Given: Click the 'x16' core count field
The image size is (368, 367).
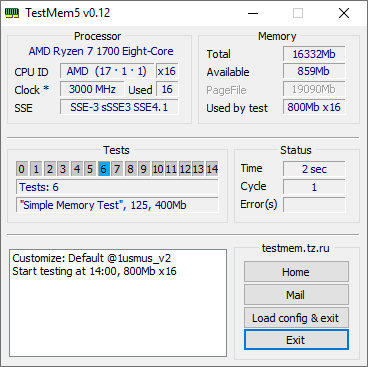Looking at the screenshot, I should point(167,71).
